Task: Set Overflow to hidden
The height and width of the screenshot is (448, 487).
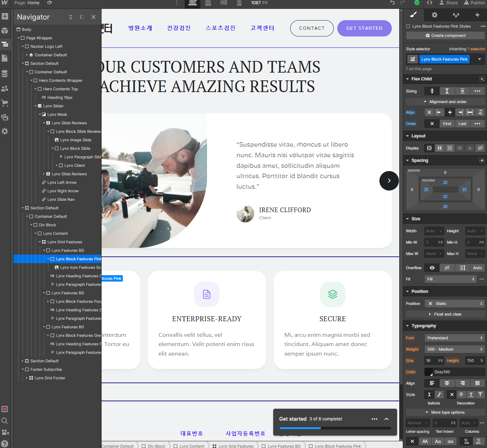Action: coord(447,268)
